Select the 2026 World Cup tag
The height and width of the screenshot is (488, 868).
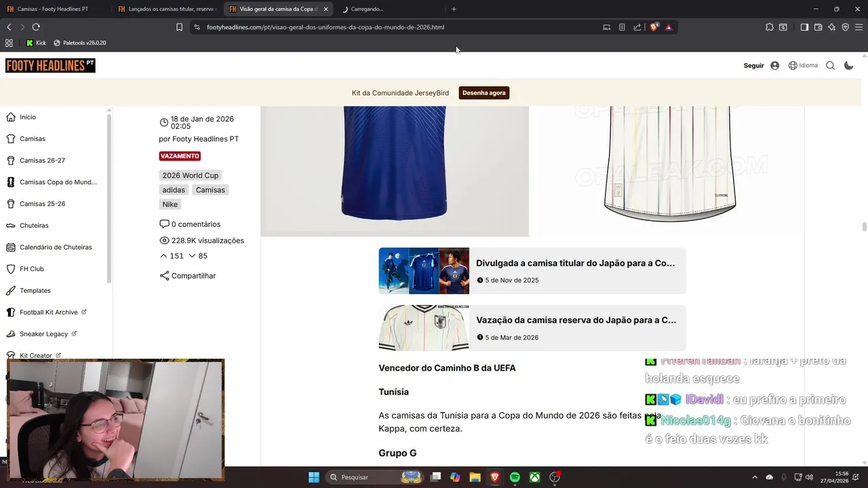point(191,176)
